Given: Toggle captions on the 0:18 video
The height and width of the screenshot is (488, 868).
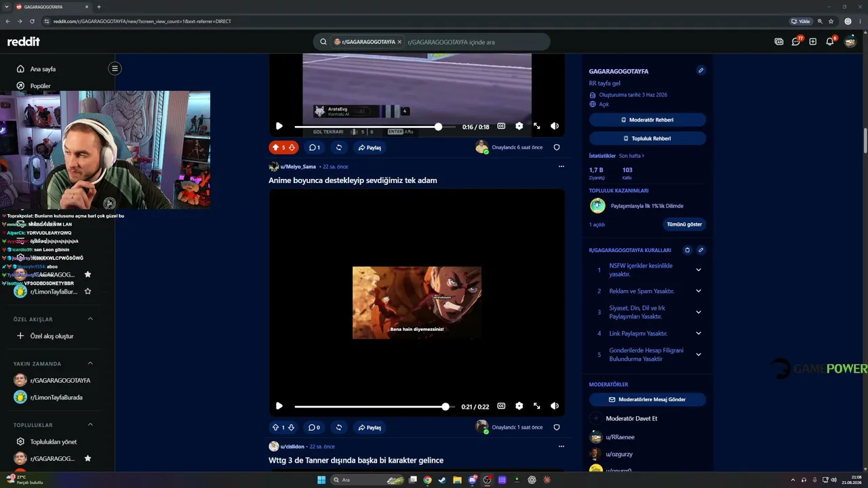Looking at the screenshot, I should (501, 126).
